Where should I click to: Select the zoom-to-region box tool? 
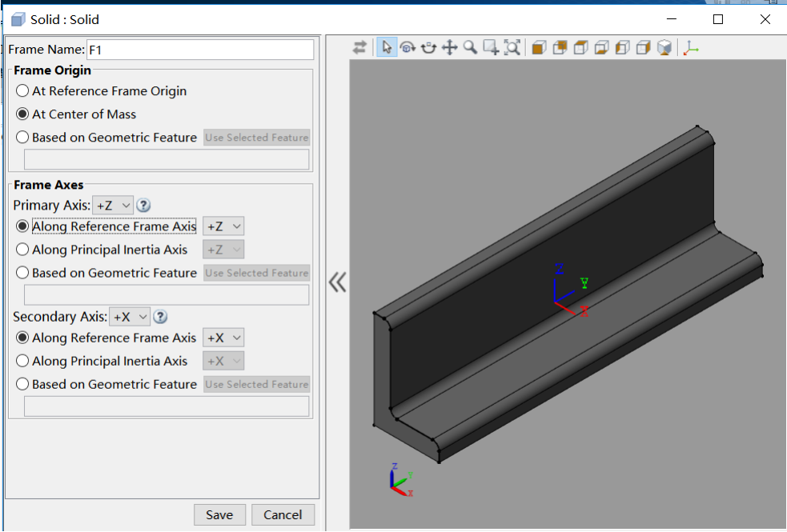tap(490, 48)
